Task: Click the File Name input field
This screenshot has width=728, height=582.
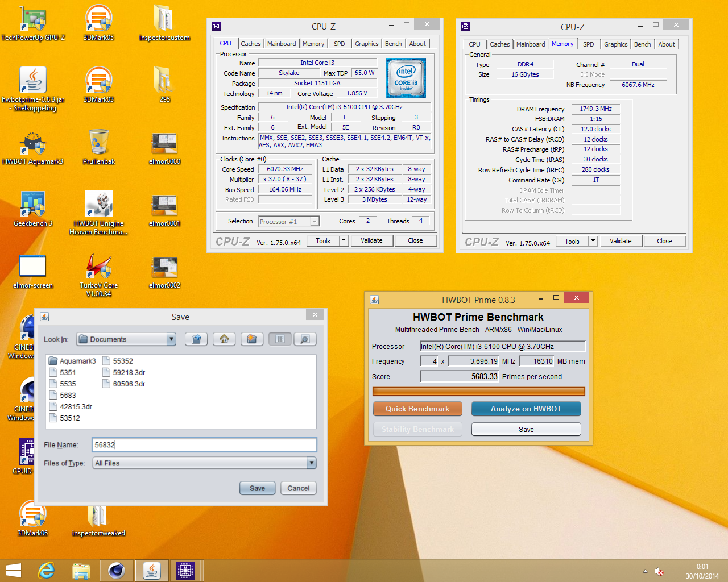Action: click(x=204, y=445)
